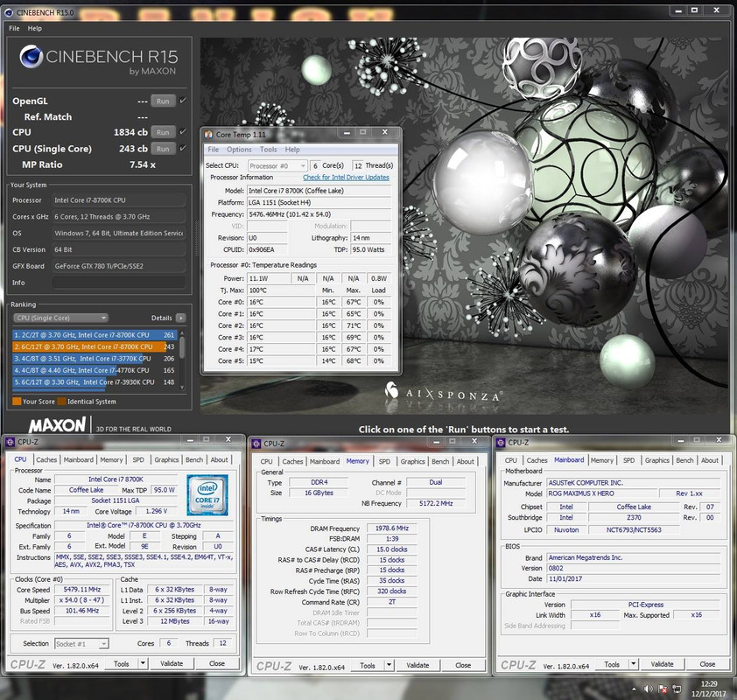Open Tools dropdown arrow in left CPU-Z window

tap(143, 664)
